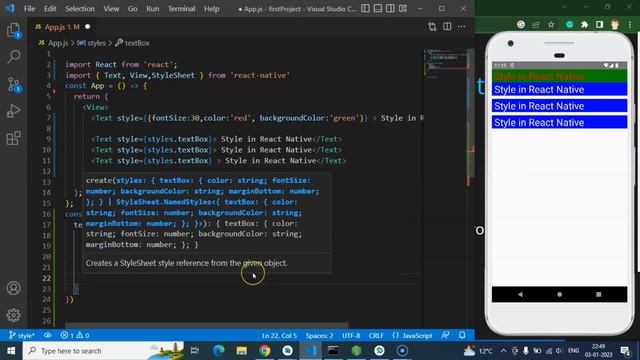Open the Extensions view
640x360 pixels.
pos(13,138)
